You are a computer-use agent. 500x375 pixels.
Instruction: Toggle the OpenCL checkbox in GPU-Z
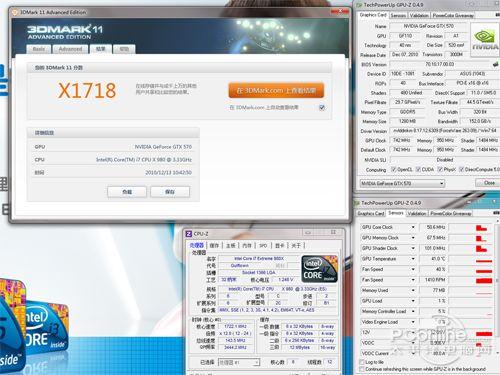pos(393,169)
